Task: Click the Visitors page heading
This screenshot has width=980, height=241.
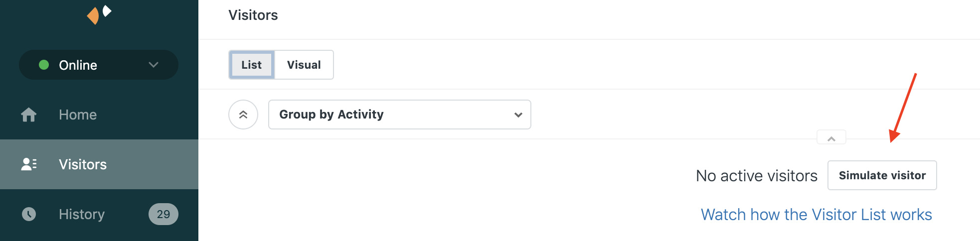Action: coord(253,15)
